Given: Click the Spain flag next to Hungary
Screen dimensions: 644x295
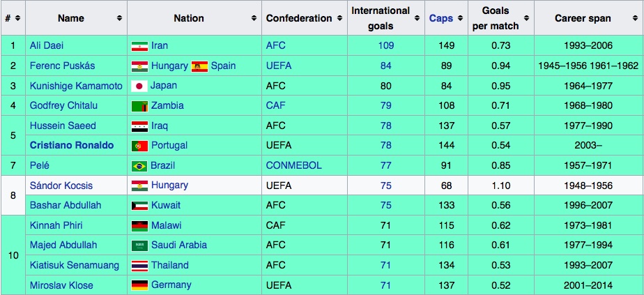Looking at the screenshot, I should [x=199, y=66].
